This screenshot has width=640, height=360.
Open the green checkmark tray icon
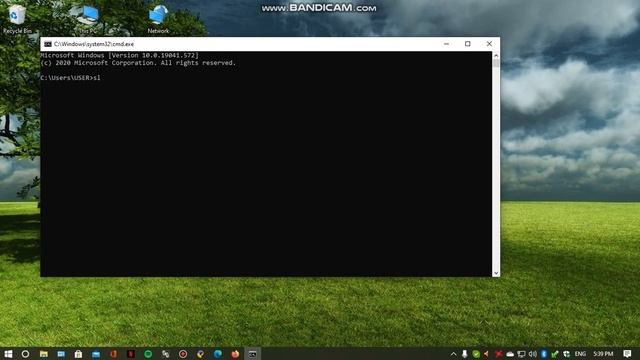(x=476, y=354)
